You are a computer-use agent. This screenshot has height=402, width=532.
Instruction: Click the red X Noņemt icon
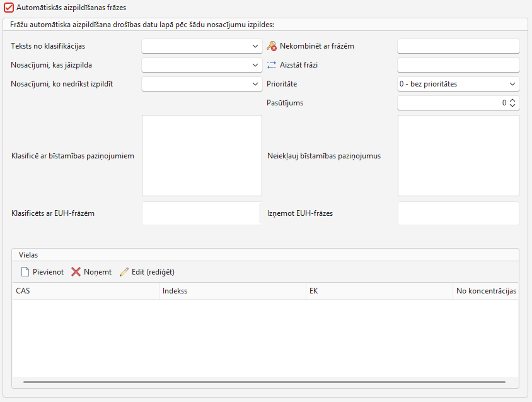pyautogui.click(x=76, y=272)
